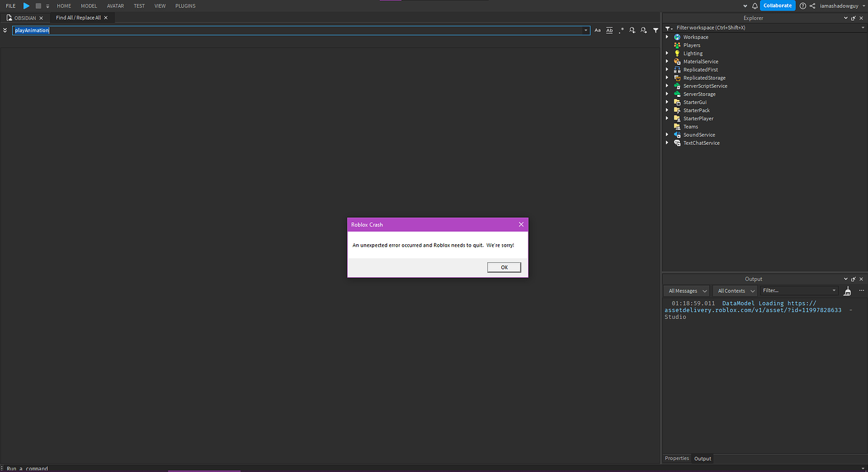Select ServerScriptService in the Explorer
868x472 pixels.
pyautogui.click(x=705, y=86)
